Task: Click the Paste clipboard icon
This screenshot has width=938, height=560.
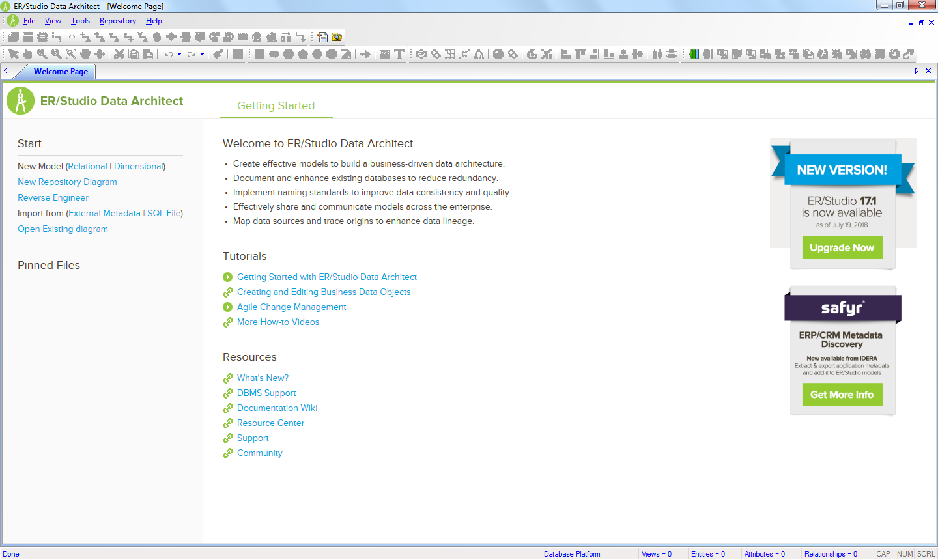Action: coord(148,54)
